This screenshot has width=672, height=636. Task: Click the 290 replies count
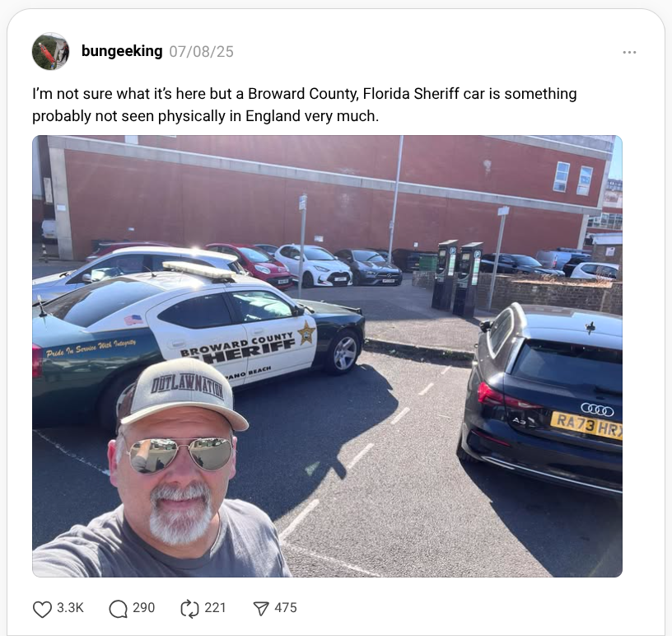coord(143,608)
